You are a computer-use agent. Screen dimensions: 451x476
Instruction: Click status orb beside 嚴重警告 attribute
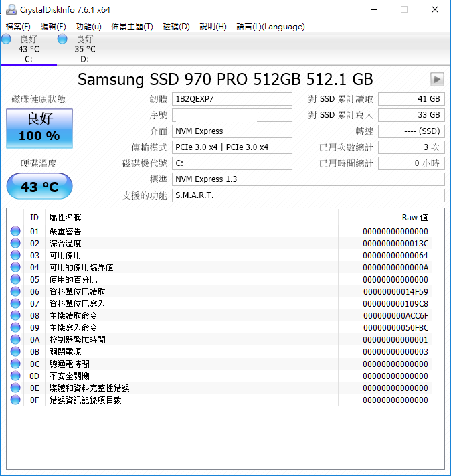click(15, 232)
